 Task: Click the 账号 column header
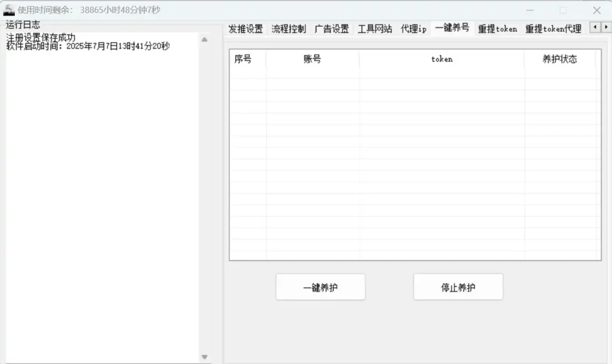(313, 59)
